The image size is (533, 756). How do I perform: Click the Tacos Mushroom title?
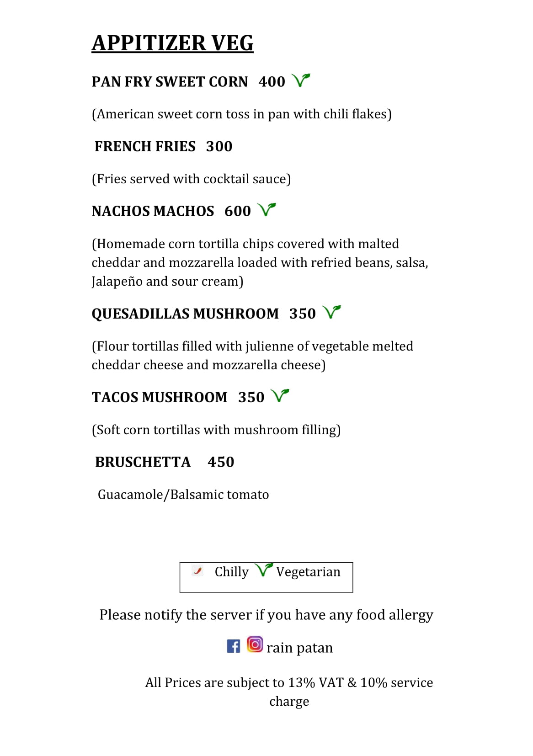point(159,397)
